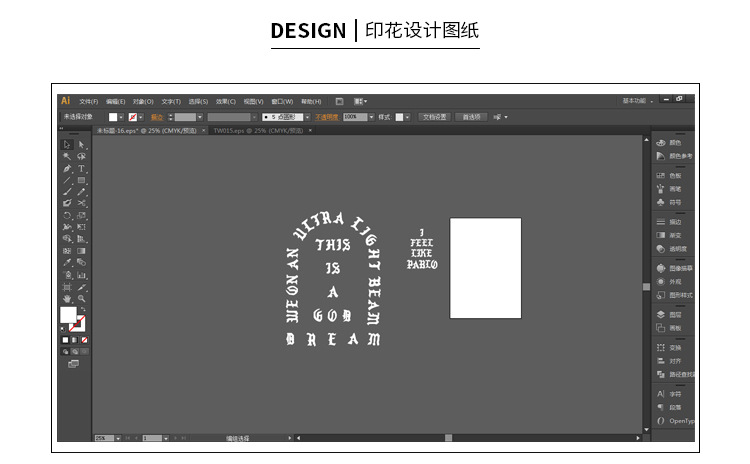Viewport: 750px width, 464px height.
Task: Open the 25% zoom level dropdown
Action: (x=118, y=438)
